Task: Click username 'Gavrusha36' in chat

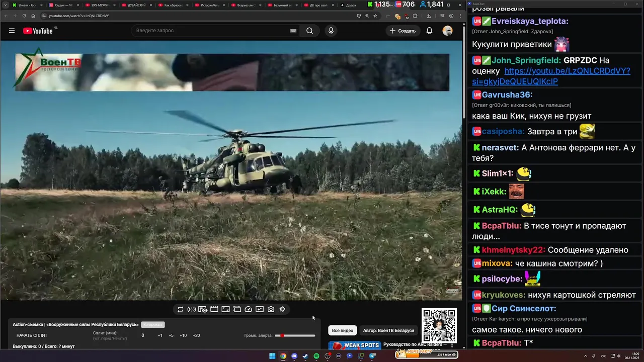Action: click(507, 95)
